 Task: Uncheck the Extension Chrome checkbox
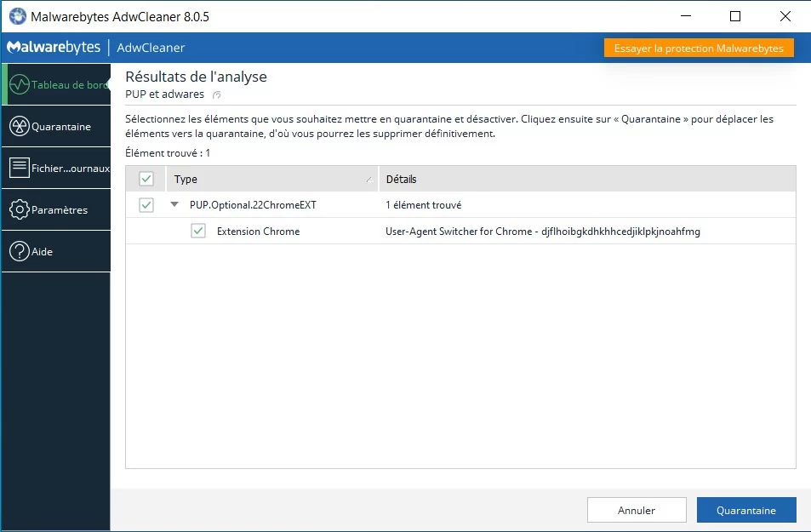pos(198,231)
